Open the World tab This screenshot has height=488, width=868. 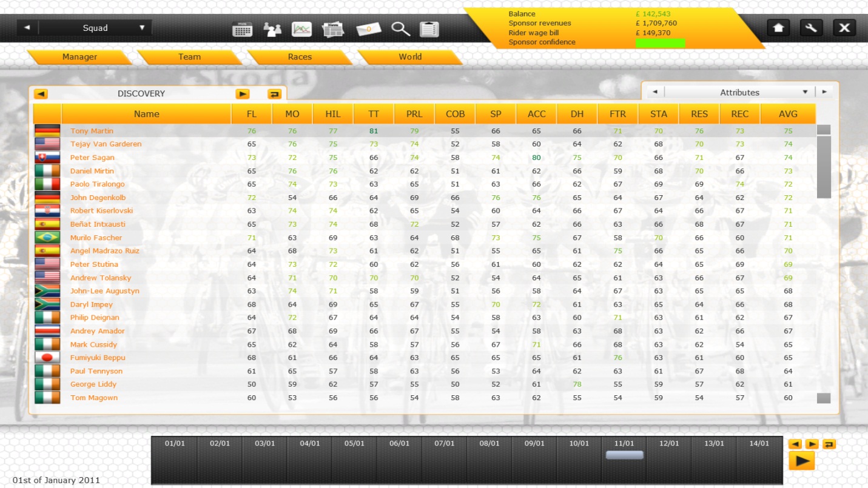pos(410,57)
